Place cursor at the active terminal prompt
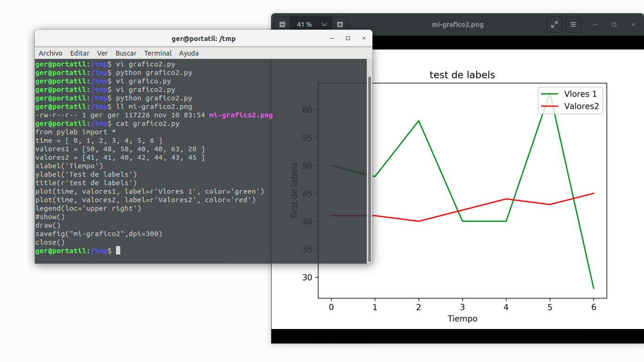The image size is (644, 362). [x=118, y=250]
